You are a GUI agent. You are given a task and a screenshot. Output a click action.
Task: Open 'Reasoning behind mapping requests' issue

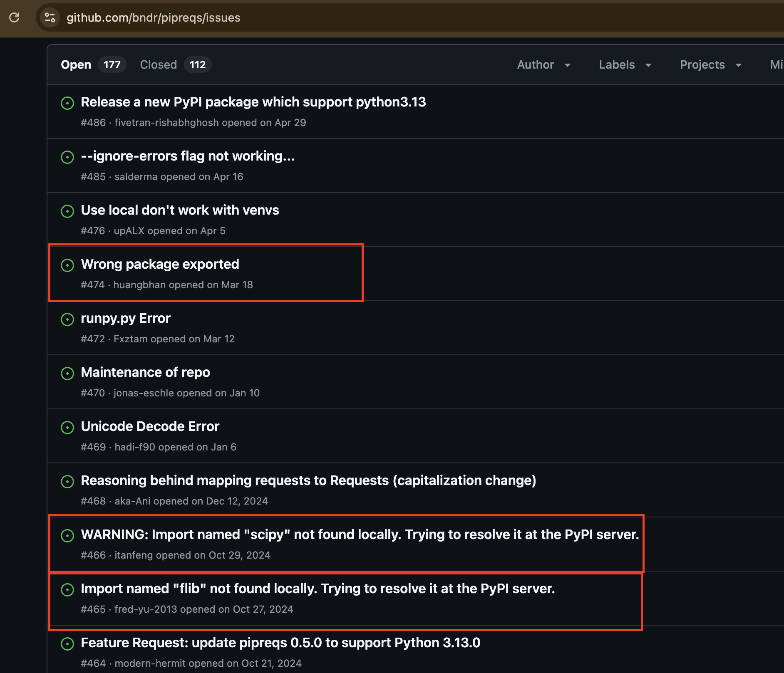[x=308, y=480]
